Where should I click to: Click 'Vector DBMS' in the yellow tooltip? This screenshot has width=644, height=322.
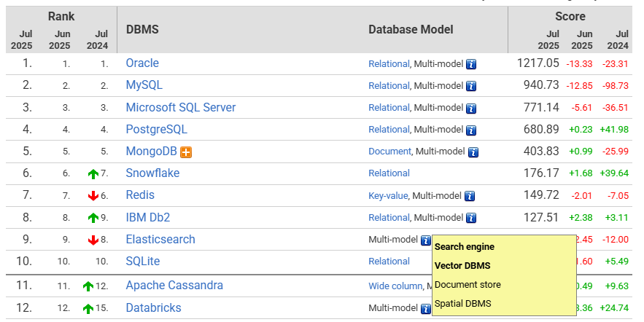click(462, 266)
